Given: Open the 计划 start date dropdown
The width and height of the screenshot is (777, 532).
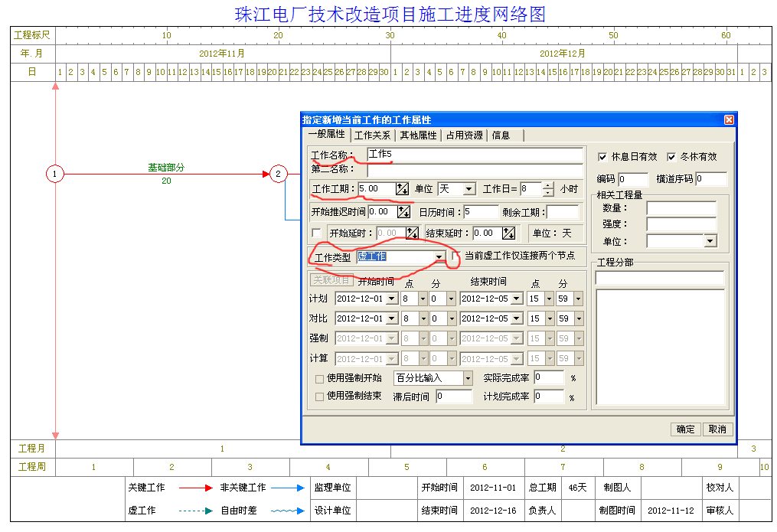Looking at the screenshot, I should (x=392, y=299).
